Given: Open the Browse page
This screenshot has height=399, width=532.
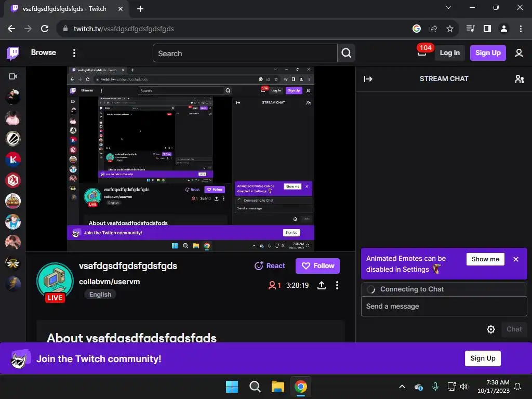Looking at the screenshot, I should (44, 52).
